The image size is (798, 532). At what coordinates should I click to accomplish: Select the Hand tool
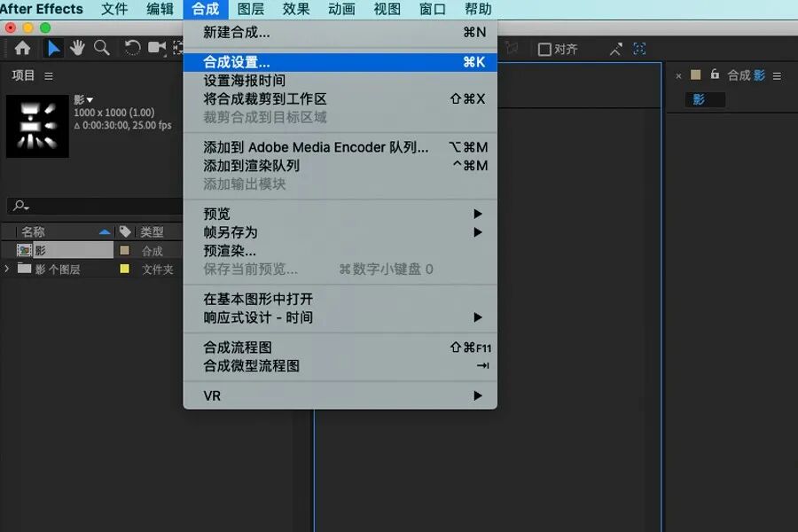[77, 49]
